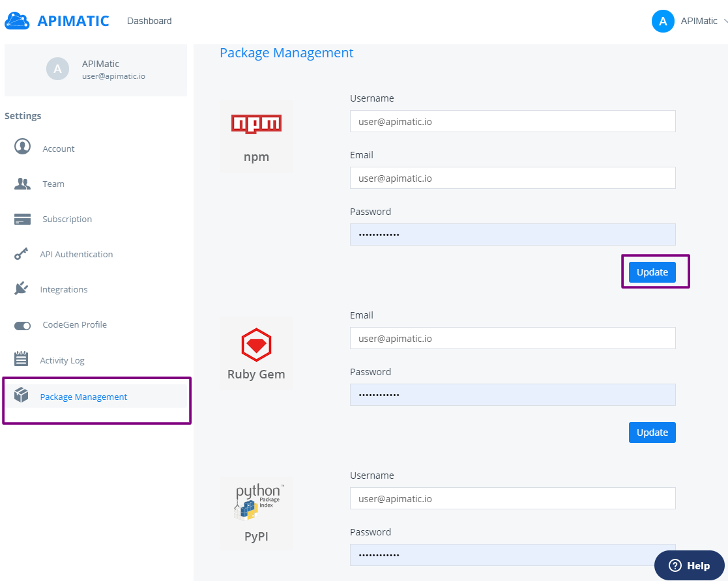Screen dimensions: 728x581
Task: Focus the PyPI Password field
Action: [x=512, y=555]
